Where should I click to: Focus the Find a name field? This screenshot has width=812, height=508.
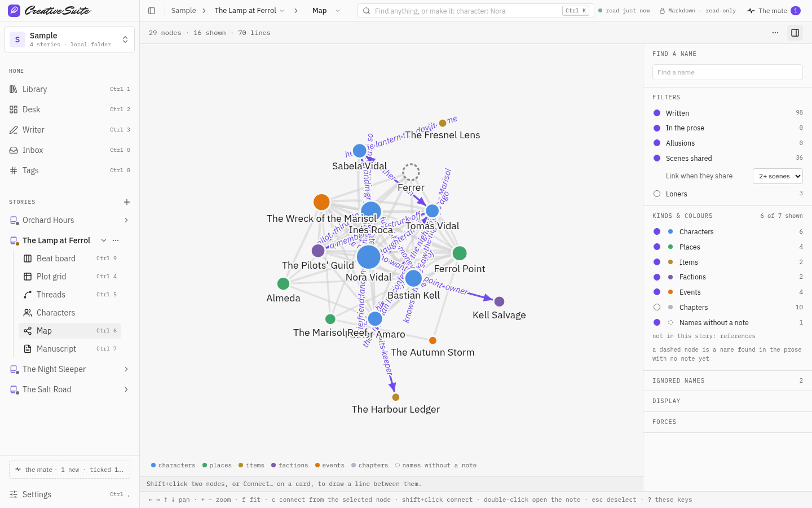point(727,72)
